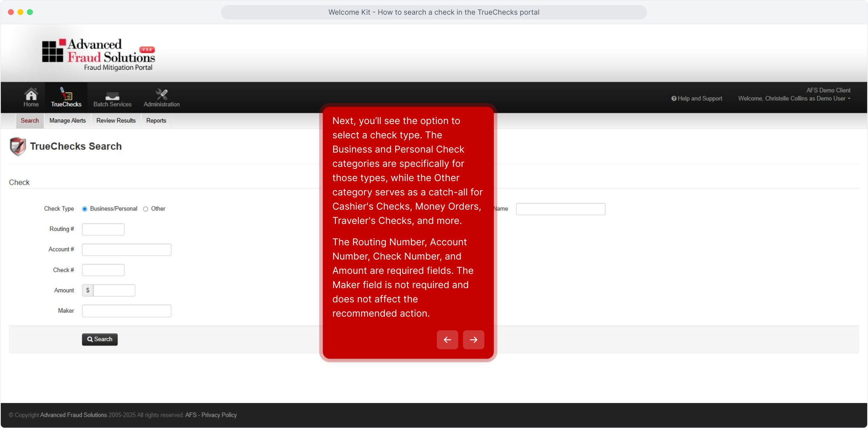Click the AFS Demo Client label
Screen dimensions: 868x428
click(x=828, y=90)
